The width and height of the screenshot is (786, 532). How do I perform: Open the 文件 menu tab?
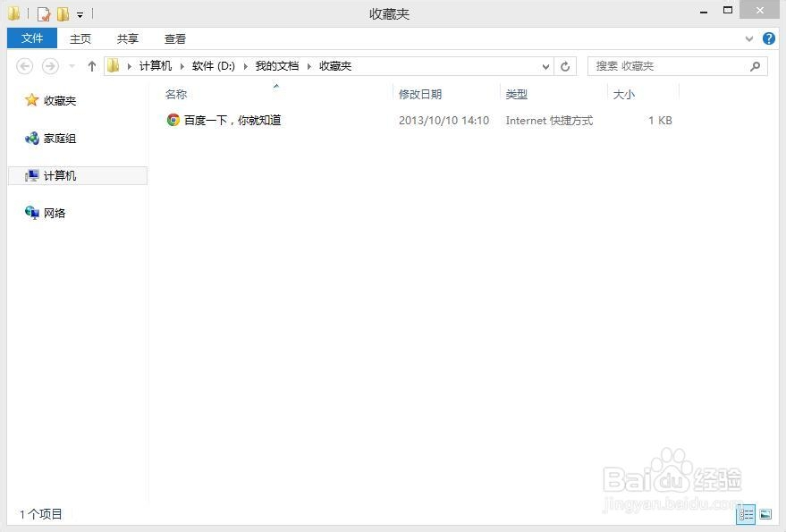point(32,38)
